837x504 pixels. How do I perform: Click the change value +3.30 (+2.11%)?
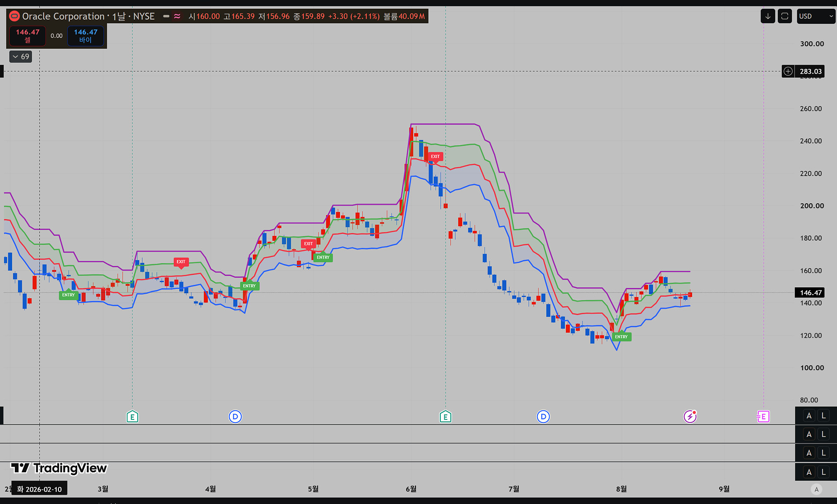(x=354, y=17)
